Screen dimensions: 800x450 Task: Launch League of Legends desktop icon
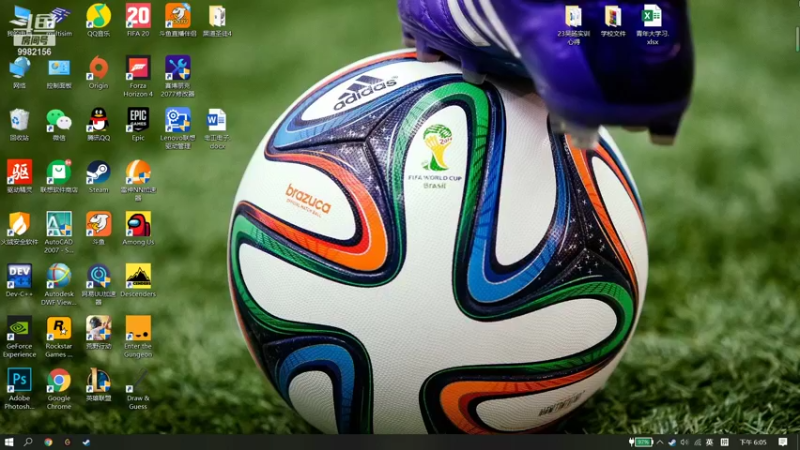[x=98, y=385]
